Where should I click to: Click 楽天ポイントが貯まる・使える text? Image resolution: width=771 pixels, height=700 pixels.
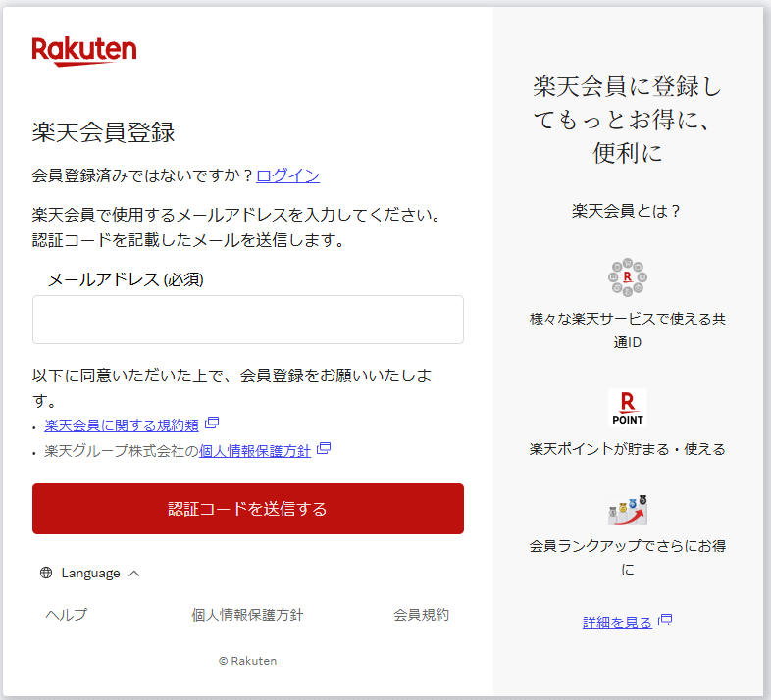click(x=628, y=449)
